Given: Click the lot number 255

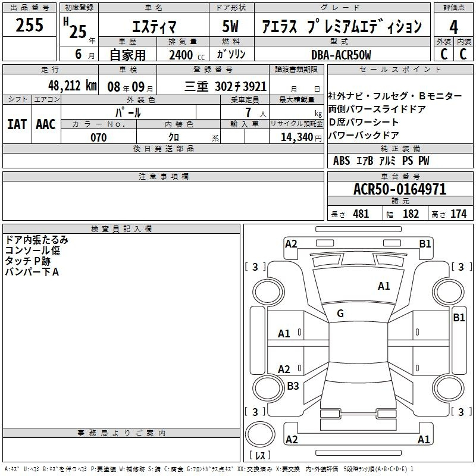Looking at the screenshot, I should [29, 25].
